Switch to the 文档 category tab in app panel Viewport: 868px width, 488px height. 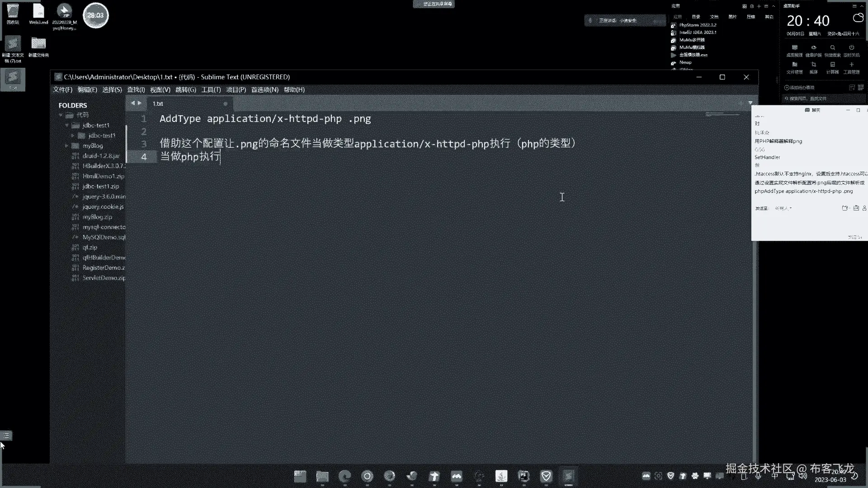(714, 17)
